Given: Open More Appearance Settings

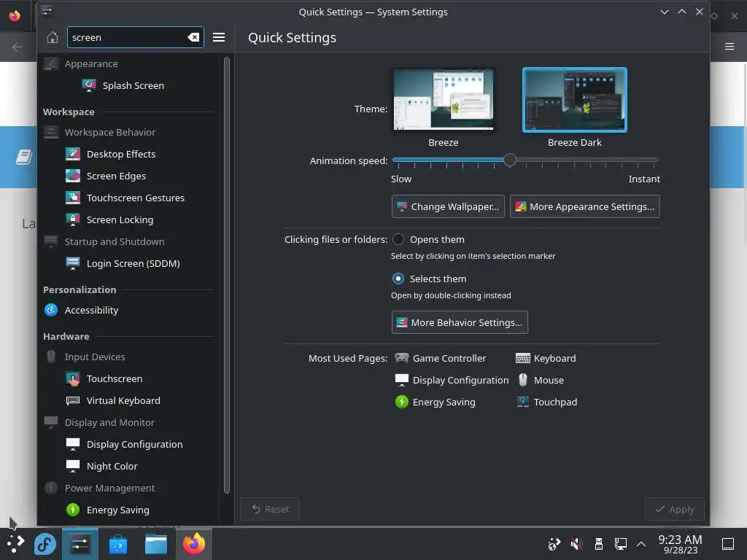Looking at the screenshot, I should tap(584, 206).
